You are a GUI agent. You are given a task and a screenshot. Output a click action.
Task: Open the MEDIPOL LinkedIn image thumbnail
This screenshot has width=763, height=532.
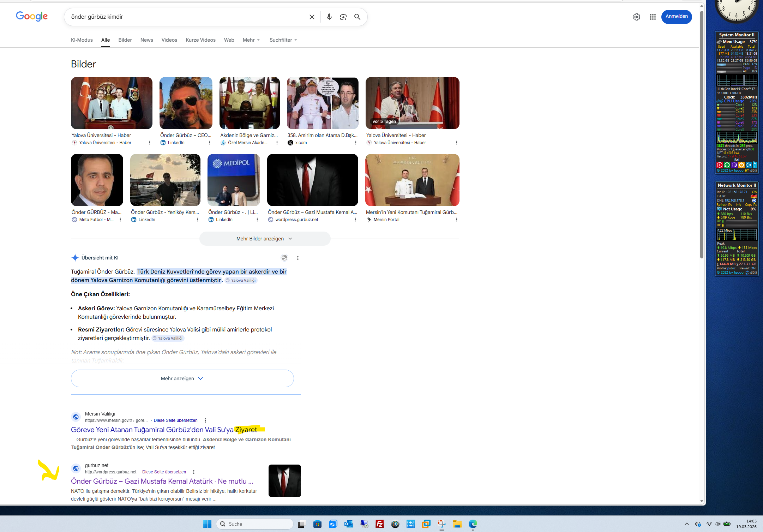pos(234,180)
